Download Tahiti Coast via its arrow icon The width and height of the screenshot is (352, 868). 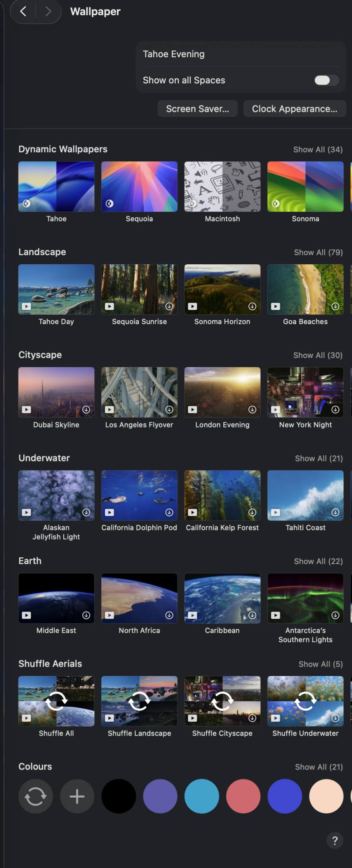[336, 513]
